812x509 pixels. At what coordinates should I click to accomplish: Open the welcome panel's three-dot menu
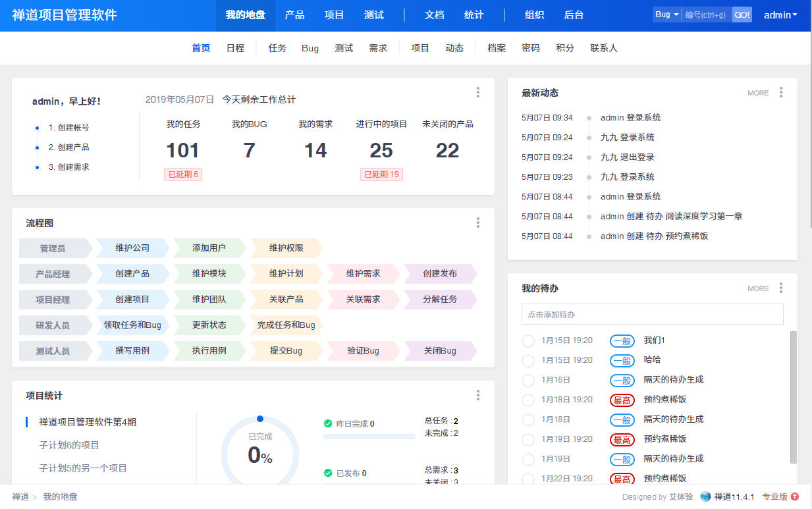[478, 93]
